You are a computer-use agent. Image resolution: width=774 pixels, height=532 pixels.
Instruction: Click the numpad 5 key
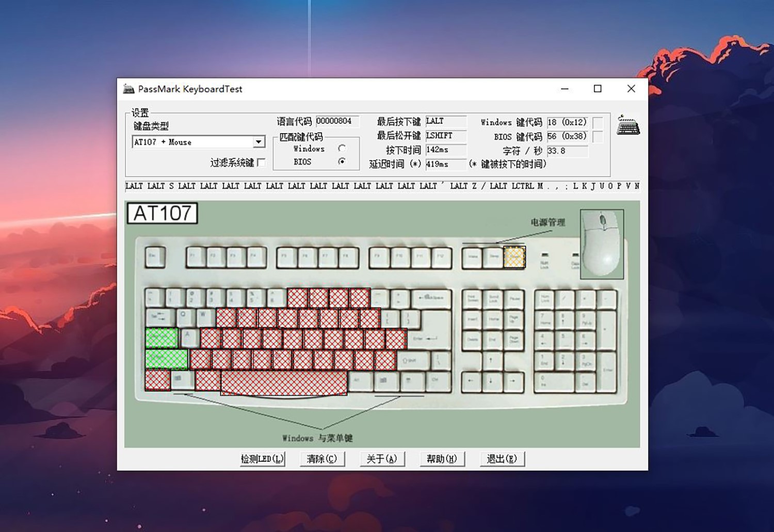pos(565,341)
